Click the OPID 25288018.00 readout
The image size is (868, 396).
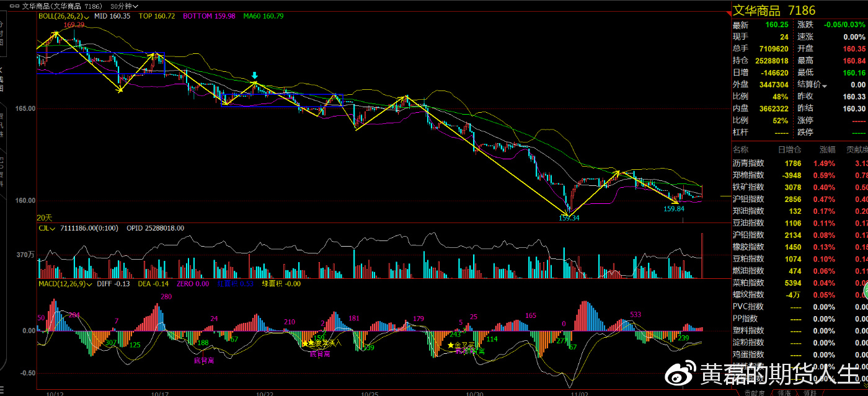click(156, 228)
